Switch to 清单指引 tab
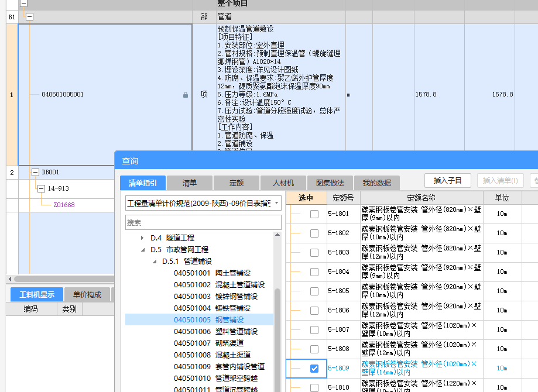Screen dimensions: 538x392 pos(143,183)
